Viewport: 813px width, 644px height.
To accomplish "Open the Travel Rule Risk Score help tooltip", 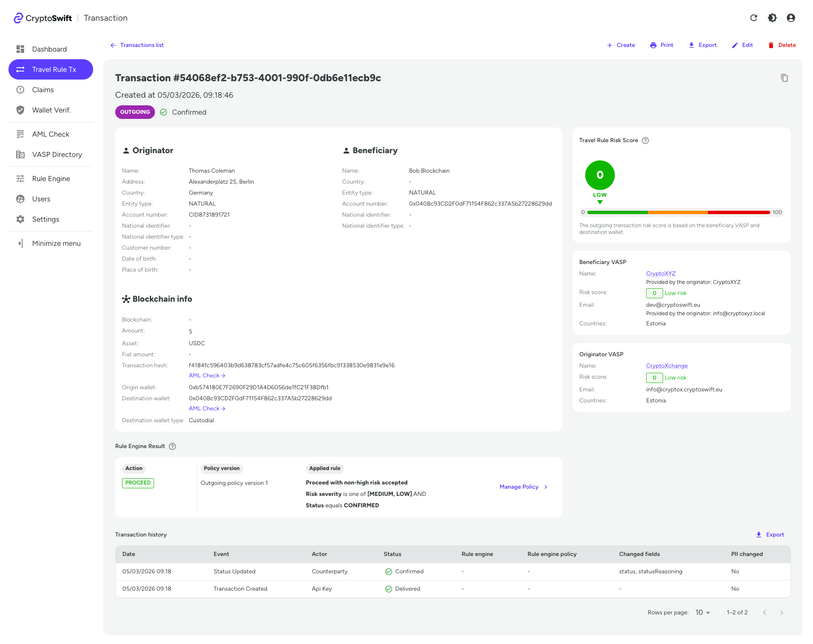I will coord(645,140).
